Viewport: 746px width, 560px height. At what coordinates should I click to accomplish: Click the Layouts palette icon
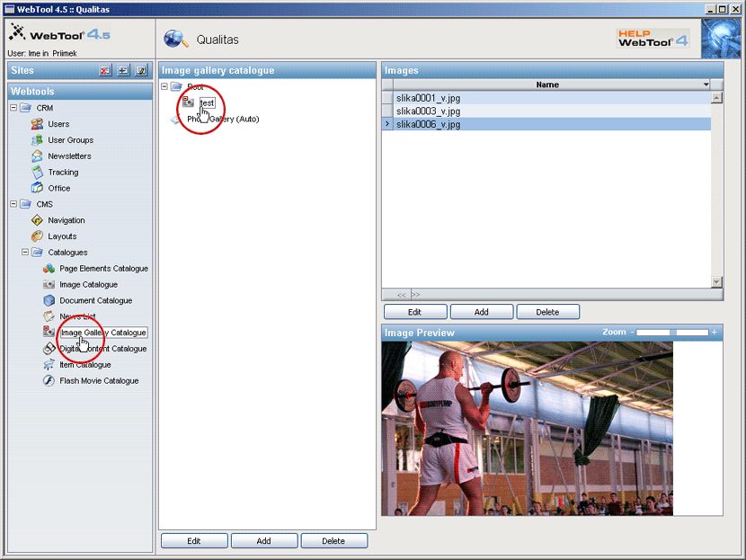pos(37,236)
